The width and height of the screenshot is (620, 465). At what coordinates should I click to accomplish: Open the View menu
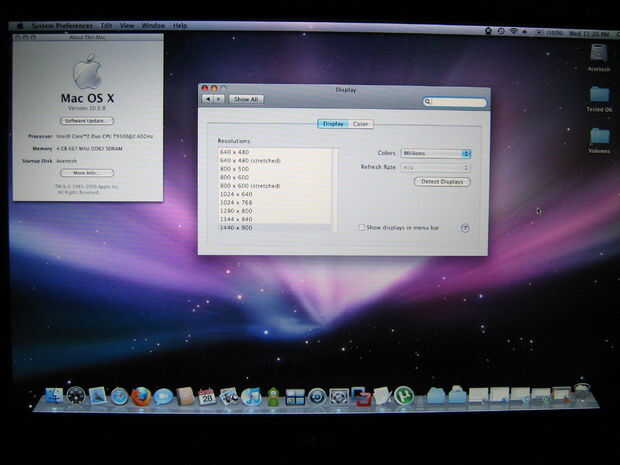(127, 26)
